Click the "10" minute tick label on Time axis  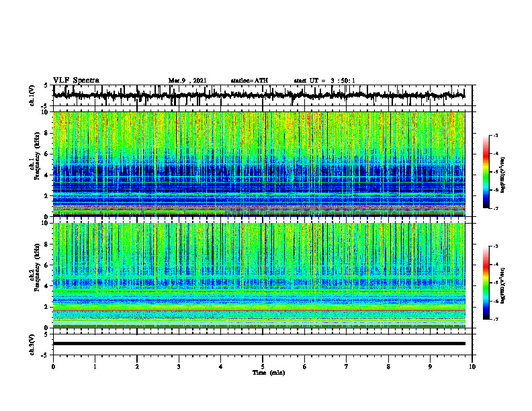click(472, 367)
